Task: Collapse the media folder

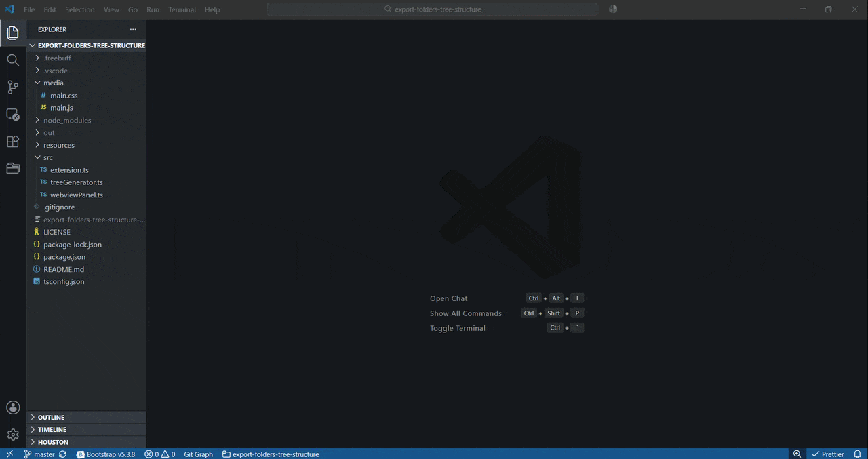Action: click(86, 83)
